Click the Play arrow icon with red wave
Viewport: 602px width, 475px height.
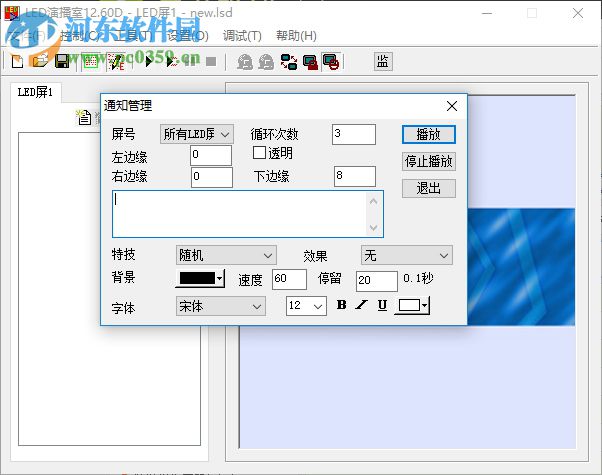pos(171,61)
